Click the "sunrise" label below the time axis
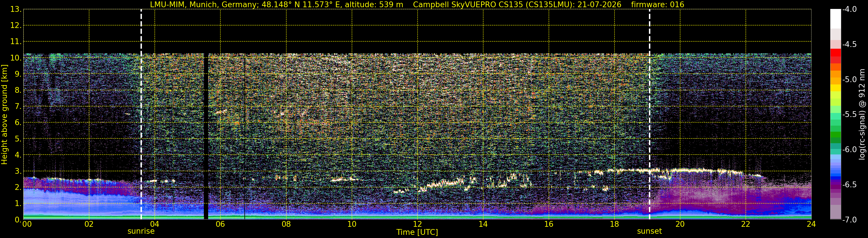This screenshot has width=868, height=238. pos(141,231)
